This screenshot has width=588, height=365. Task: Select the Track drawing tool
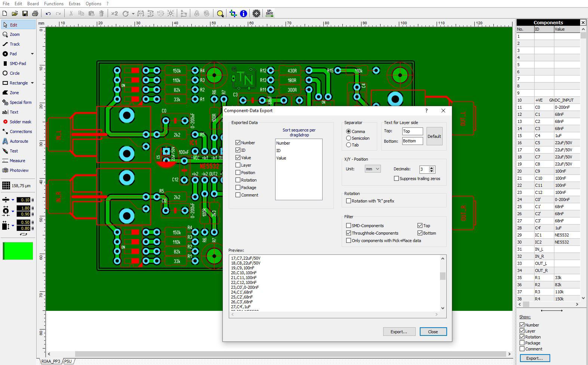pos(15,44)
